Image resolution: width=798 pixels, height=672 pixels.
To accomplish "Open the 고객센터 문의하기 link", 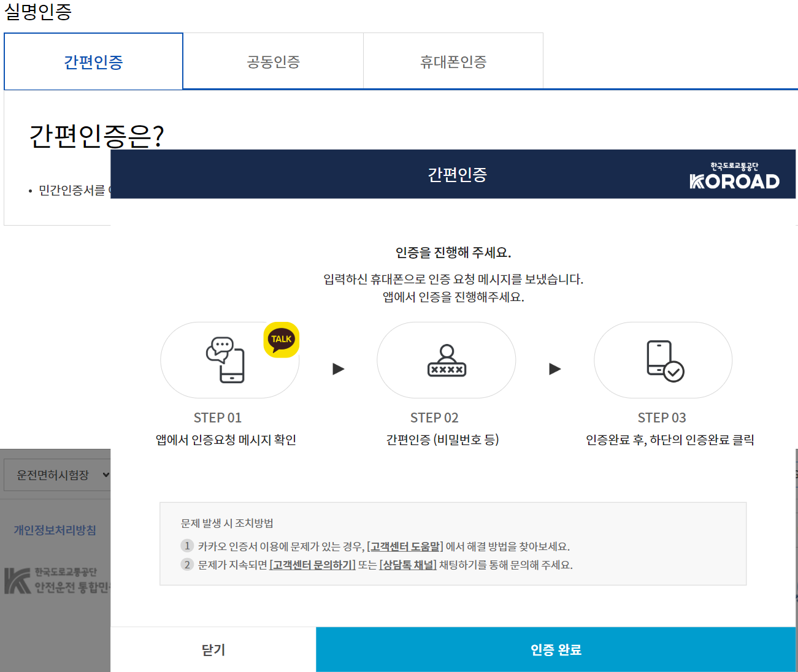I will [x=313, y=565].
